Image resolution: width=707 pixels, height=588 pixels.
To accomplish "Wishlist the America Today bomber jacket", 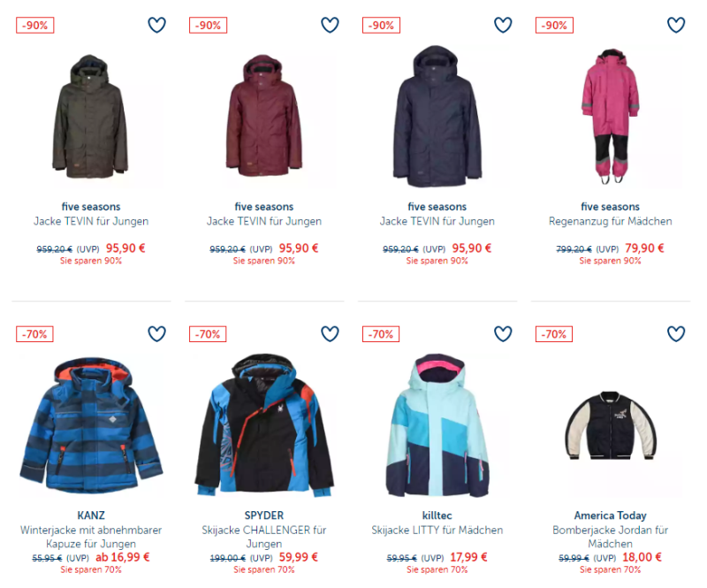I will point(676,334).
